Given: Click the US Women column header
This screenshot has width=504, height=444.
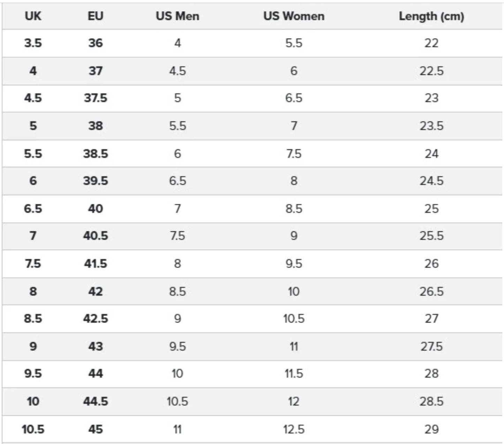Looking at the screenshot, I should point(294,16).
